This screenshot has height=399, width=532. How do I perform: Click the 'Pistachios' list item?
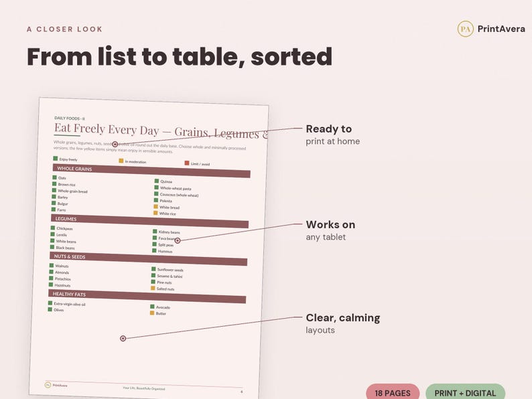(60, 278)
